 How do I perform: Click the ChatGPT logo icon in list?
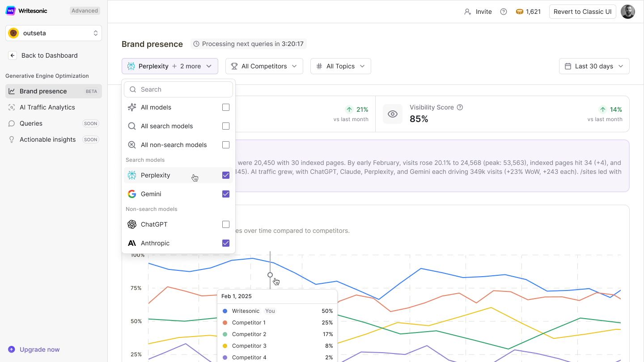pos(132,224)
